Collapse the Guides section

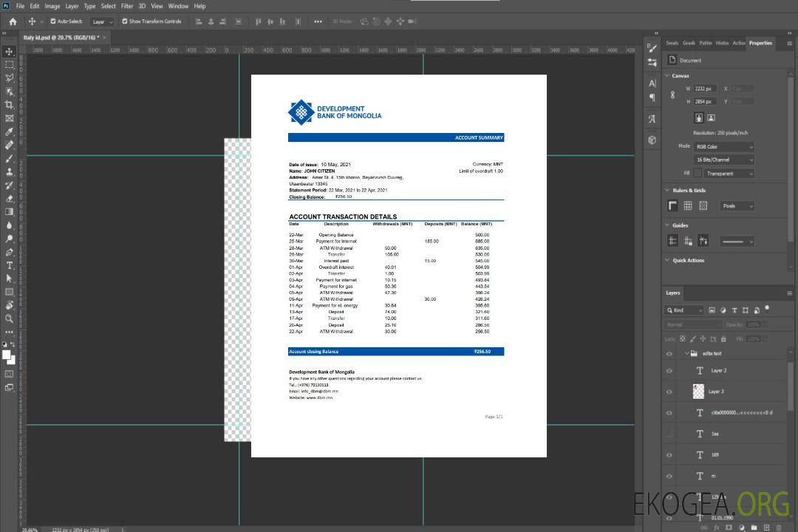pos(667,225)
